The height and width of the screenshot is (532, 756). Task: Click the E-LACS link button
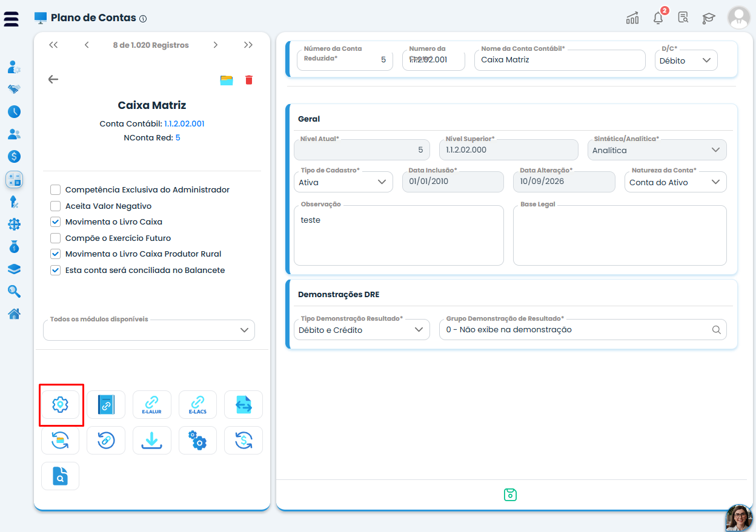click(197, 404)
